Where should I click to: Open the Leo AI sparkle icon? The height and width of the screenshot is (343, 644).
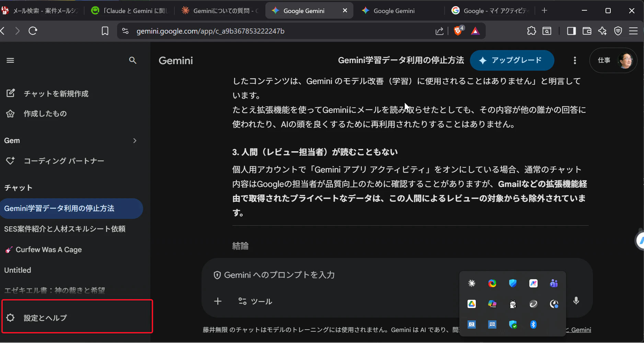[x=602, y=31]
